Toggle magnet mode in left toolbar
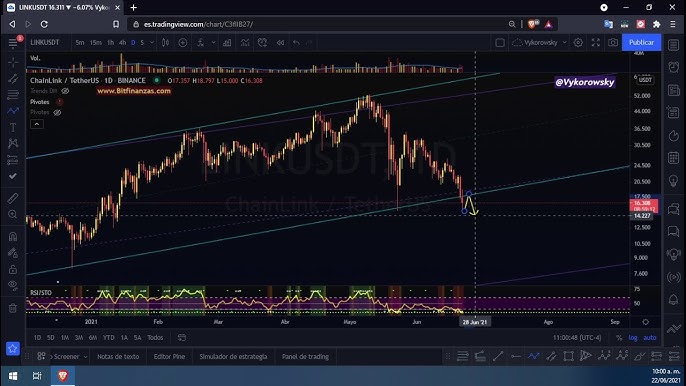The height and width of the screenshot is (386, 686). (x=13, y=237)
